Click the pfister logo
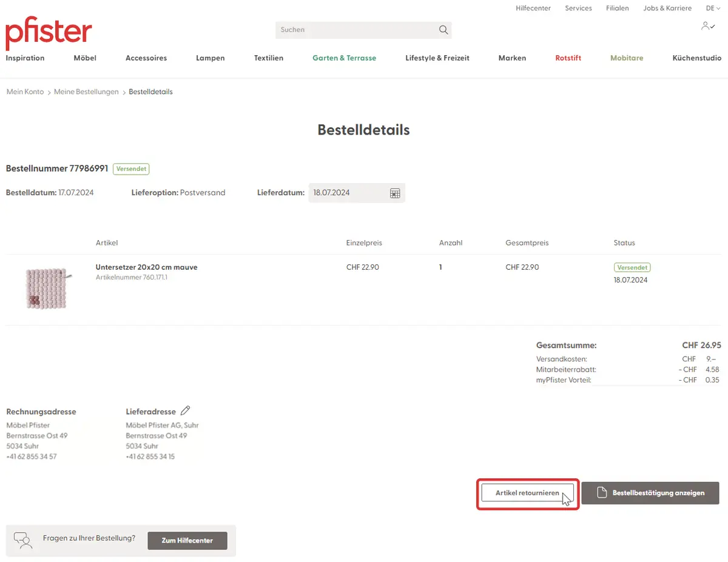728x562 pixels. click(49, 33)
